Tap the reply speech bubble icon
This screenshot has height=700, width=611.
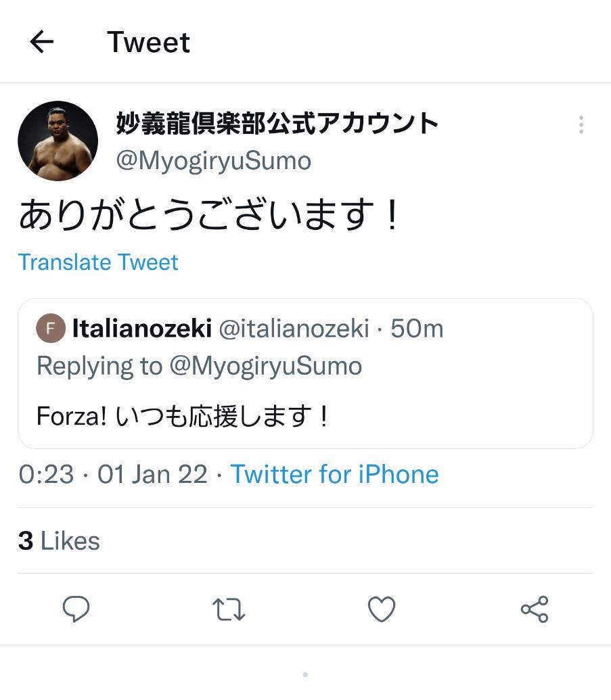pyautogui.click(x=76, y=609)
